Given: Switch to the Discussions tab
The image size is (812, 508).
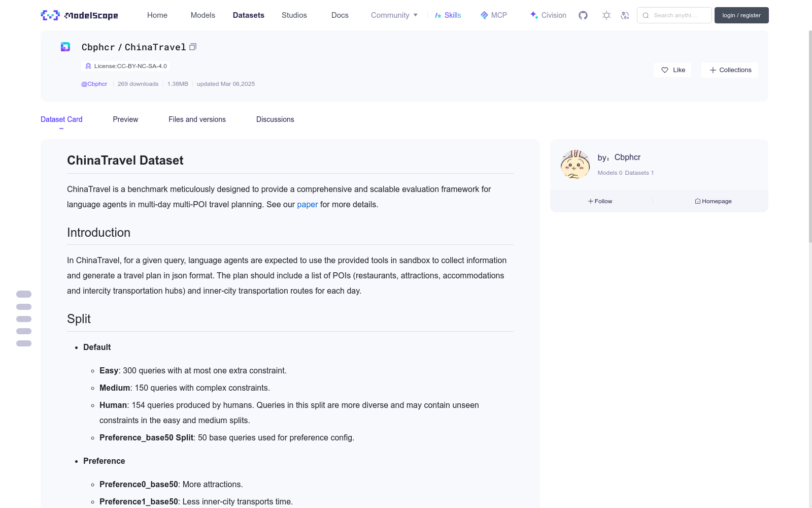Looking at the screenshot, I should 275,119.
